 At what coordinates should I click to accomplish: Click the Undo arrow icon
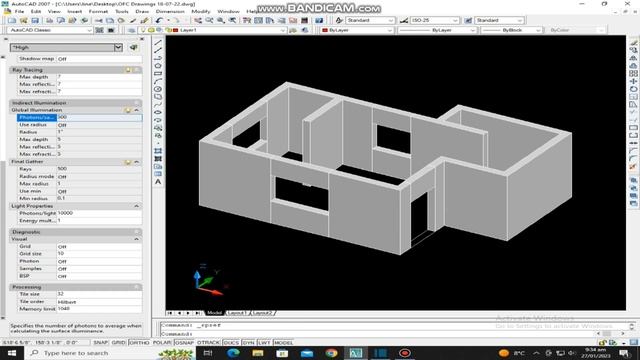click(x=159, y=20)
